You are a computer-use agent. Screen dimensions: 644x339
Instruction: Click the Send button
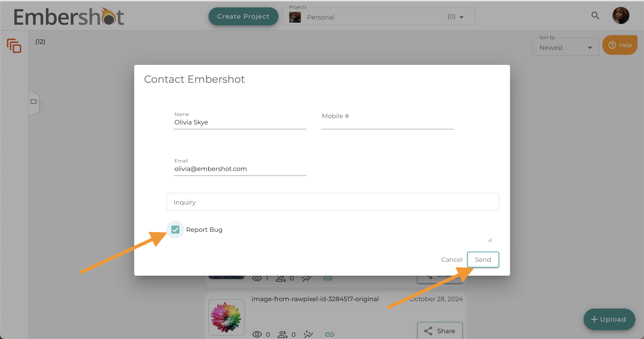[x=483, y=260]
